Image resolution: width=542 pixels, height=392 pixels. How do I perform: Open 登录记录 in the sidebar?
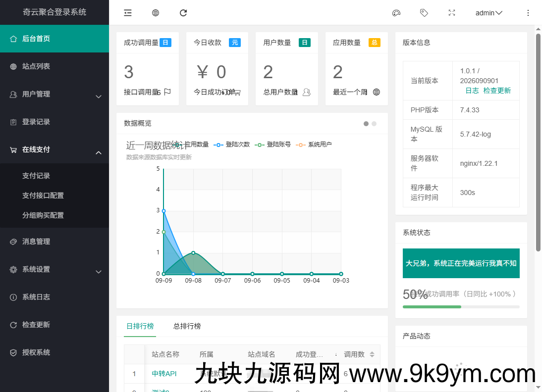click(x=54, y=122)
